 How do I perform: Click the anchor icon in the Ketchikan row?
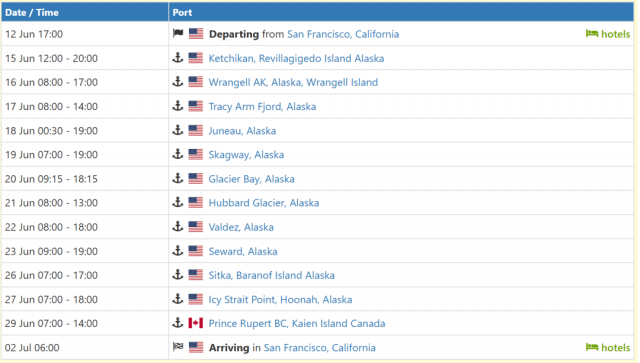tap(178, 58)
